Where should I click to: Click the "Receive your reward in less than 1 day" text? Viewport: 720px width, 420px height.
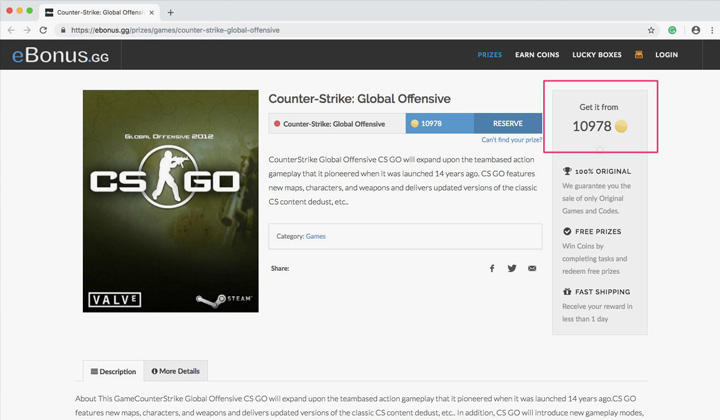(x=597, y=313)
